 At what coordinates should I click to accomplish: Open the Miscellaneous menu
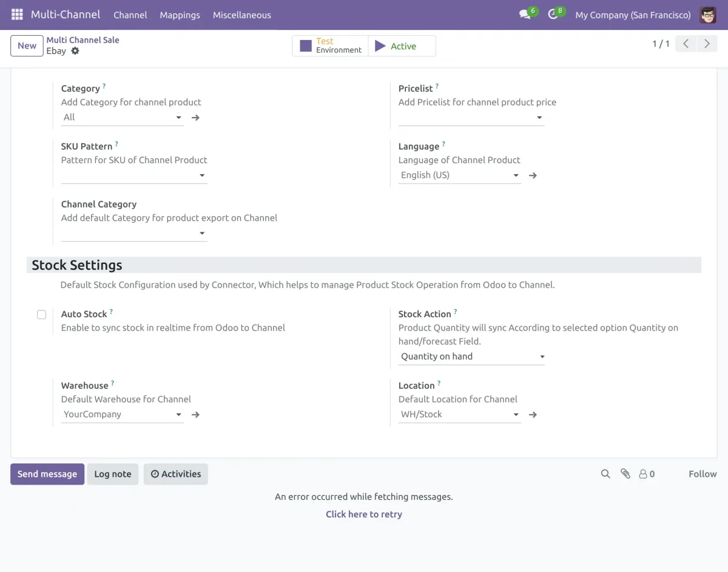click(x=241, y=15)
